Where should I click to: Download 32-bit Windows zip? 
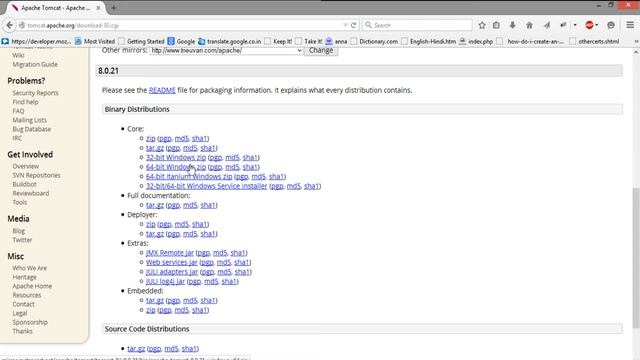176,157
